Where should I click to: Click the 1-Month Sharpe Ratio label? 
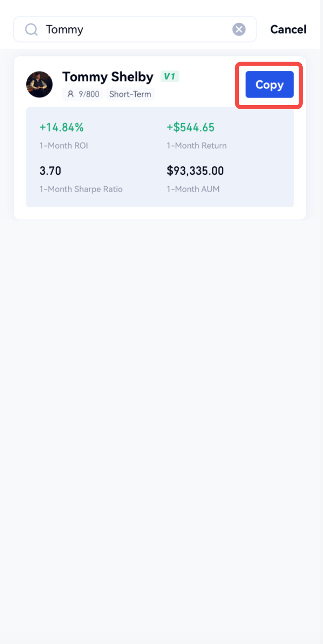tap(81, 189)
